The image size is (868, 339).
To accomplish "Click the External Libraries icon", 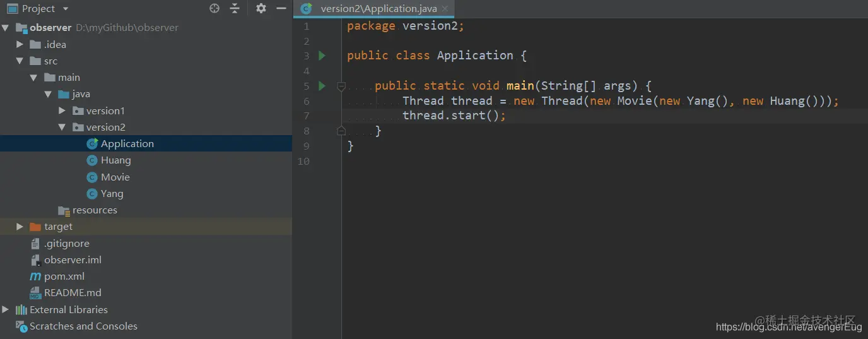I will [21, 309].
